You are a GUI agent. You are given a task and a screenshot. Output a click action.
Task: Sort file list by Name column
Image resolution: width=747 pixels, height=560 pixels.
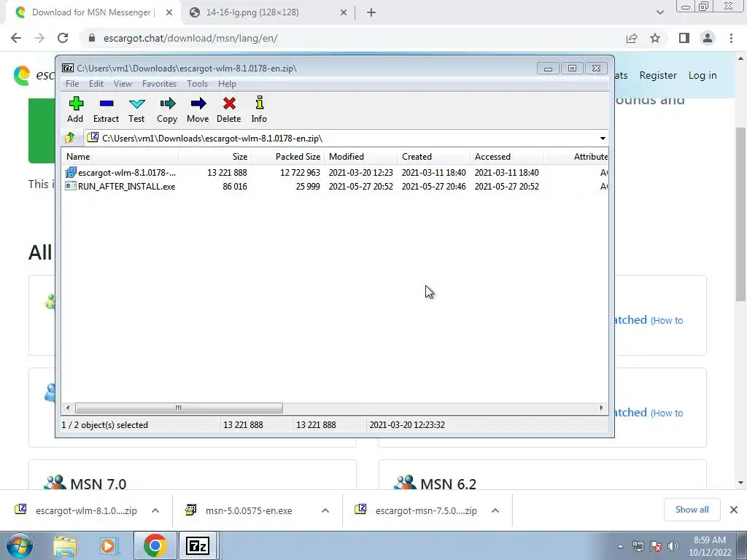(x=120, y=157)
